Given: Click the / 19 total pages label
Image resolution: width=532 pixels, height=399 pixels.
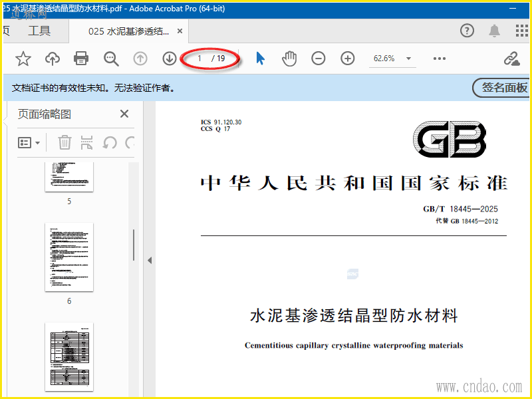Looking at the screenshot, I should pos(218,59).
